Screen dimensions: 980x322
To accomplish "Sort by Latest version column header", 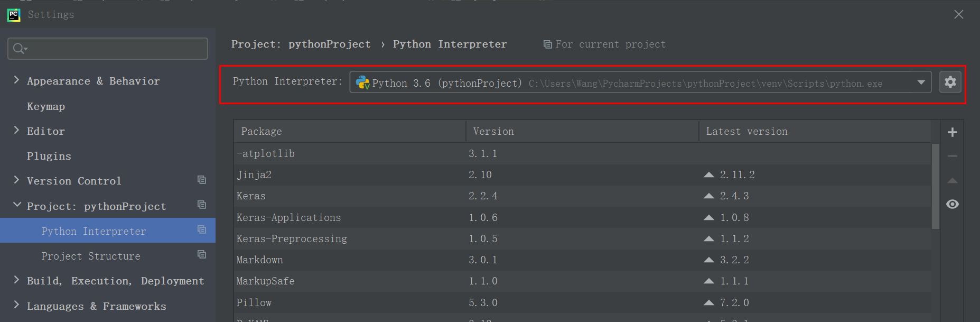I will [815, 131].
